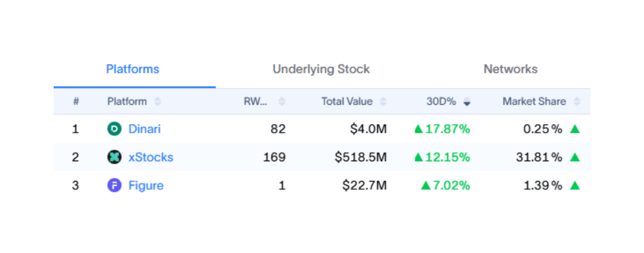Click the Dinari logo icon
644x253 pixels.
114,129
